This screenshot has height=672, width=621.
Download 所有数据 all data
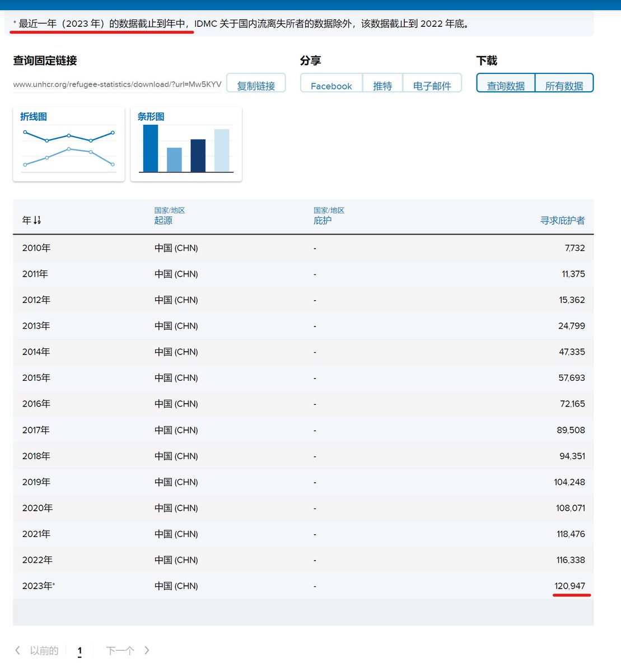pyautogui.click(x=564, y=83)
